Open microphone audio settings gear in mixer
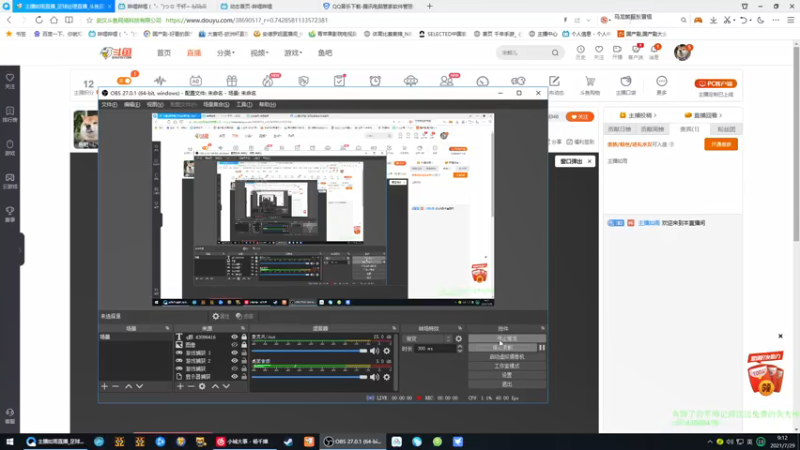The image size is (800, 450). point(387,351)
